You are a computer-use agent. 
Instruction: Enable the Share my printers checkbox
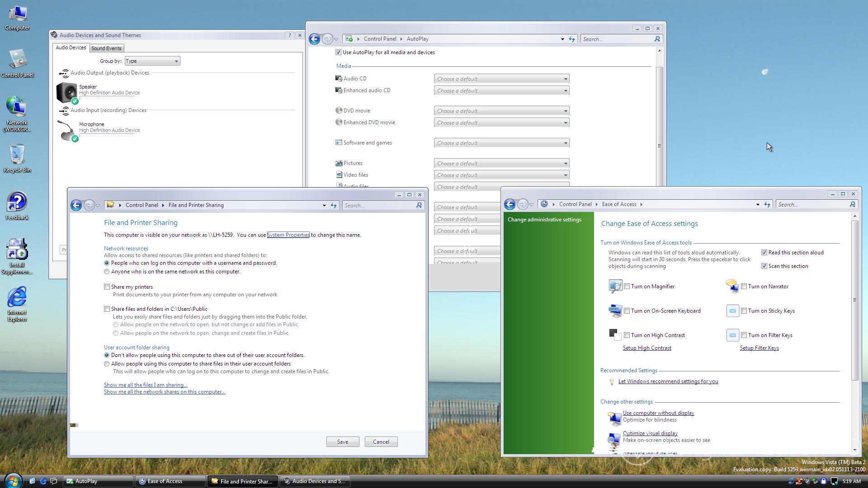coord(107,287)
